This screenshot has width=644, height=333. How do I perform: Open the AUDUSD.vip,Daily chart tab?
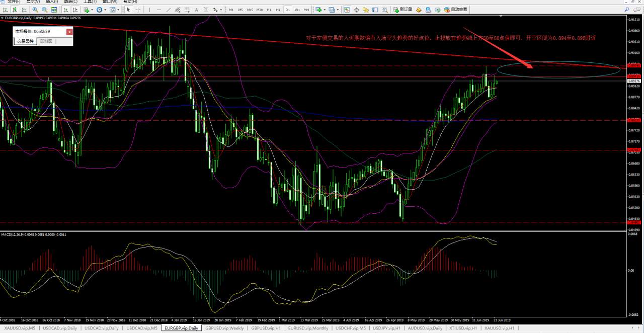pos(425,328)
